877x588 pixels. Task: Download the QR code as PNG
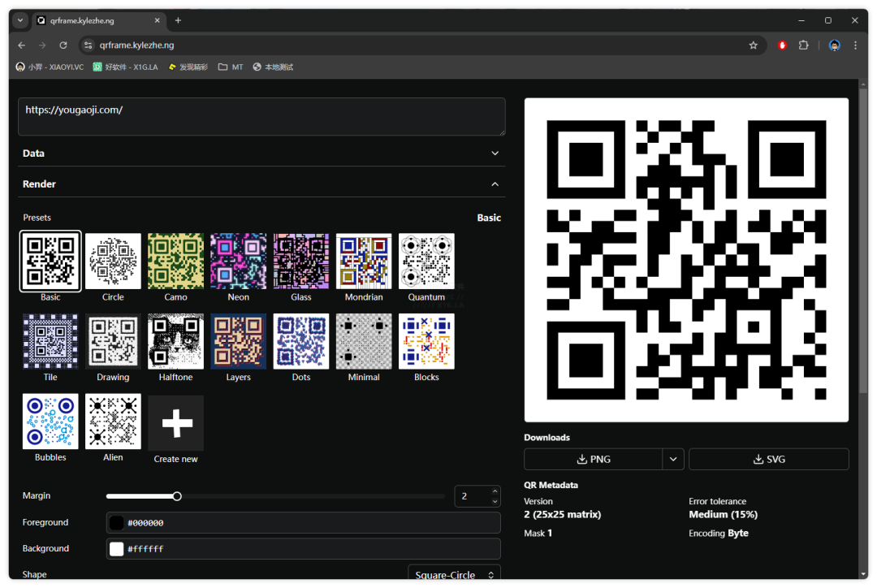(593, 459)
